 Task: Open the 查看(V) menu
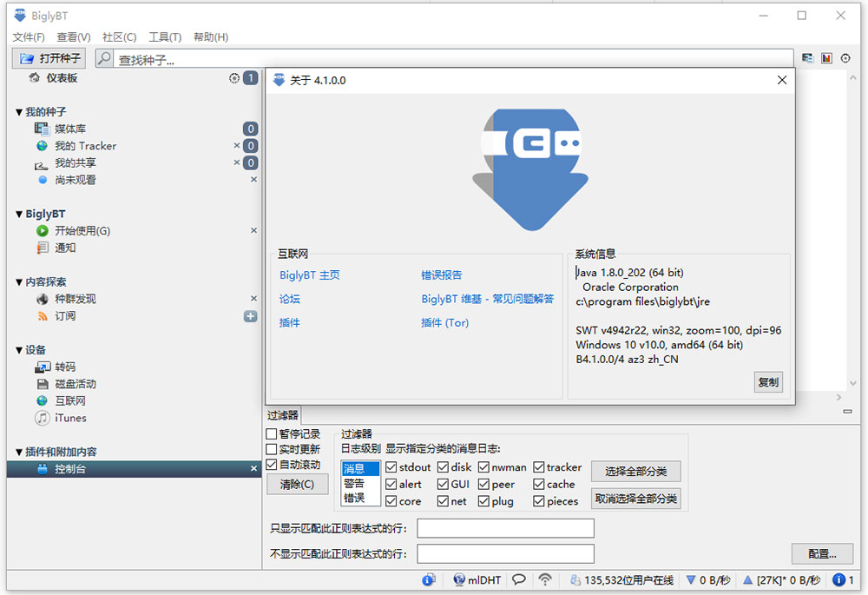74,37
